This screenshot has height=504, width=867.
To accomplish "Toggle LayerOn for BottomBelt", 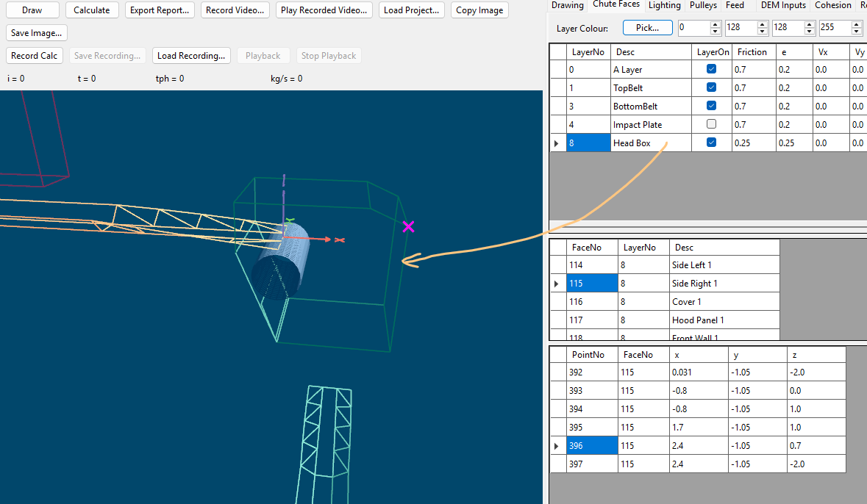I will [711, 106].
